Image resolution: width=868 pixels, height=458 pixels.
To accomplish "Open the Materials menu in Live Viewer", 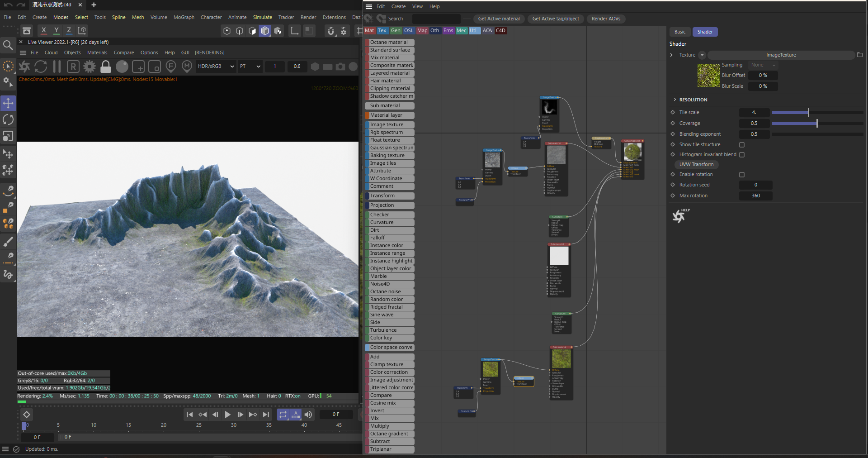I will [97, 52].
